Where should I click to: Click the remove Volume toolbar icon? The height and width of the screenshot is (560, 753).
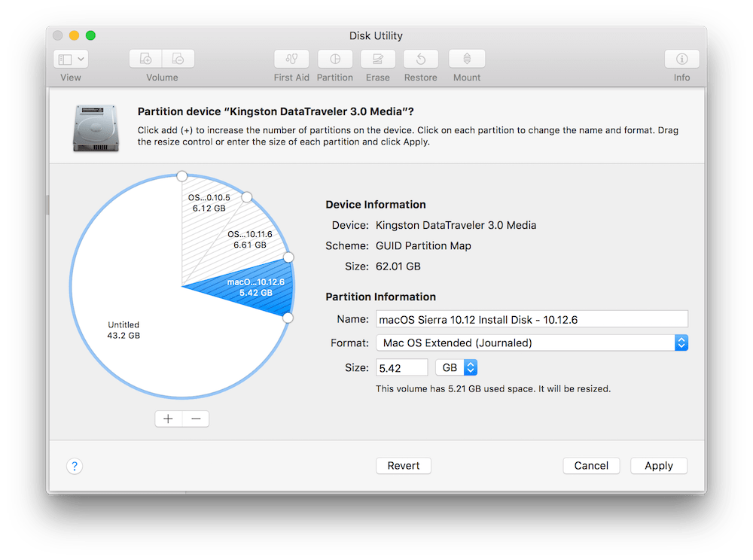pos(178,59)
